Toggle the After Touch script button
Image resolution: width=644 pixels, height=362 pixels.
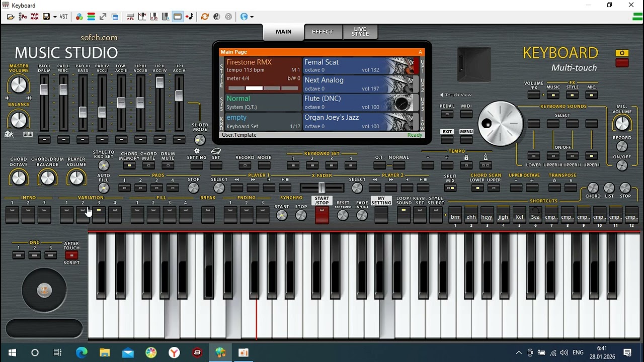point(71,255)
